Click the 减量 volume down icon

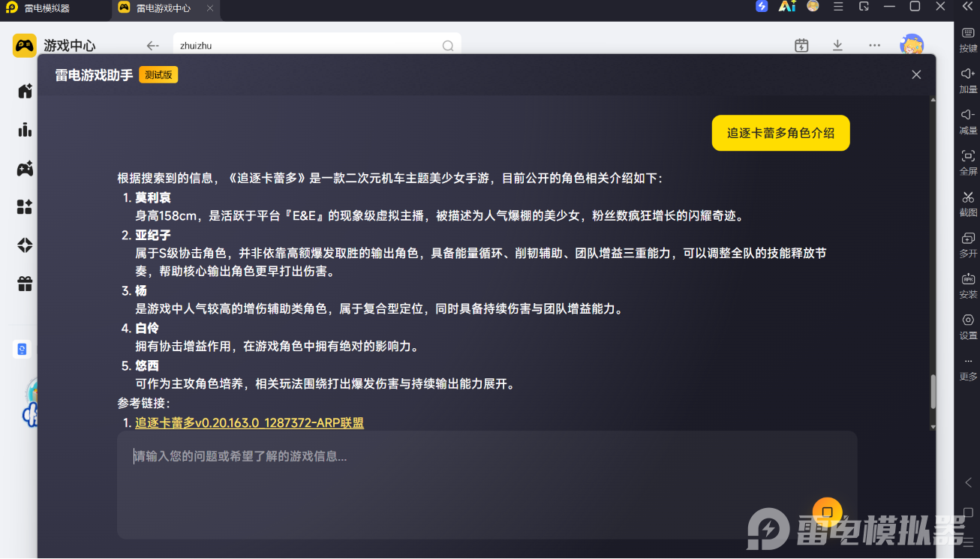[x=968, y=115]
